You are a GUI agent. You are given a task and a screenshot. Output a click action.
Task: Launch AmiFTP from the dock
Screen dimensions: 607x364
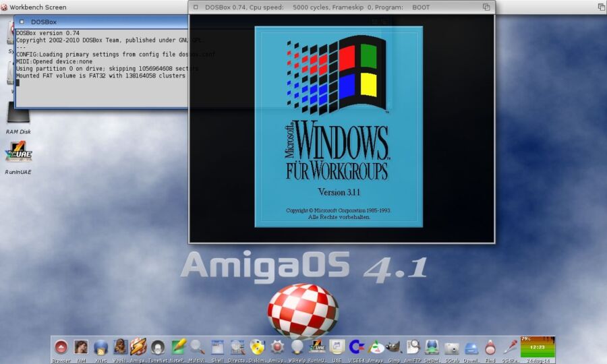413,347
